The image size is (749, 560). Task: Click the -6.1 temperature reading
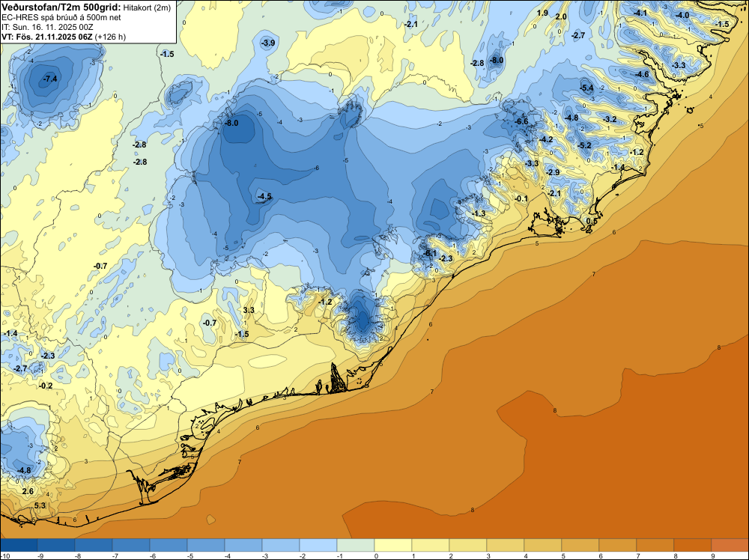[x=431, y=253]
